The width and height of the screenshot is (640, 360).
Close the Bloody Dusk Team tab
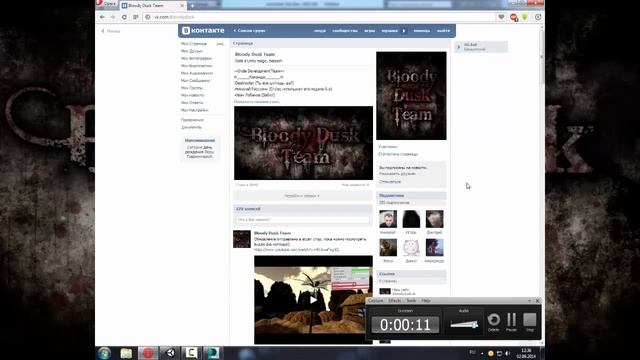[182, 6]
